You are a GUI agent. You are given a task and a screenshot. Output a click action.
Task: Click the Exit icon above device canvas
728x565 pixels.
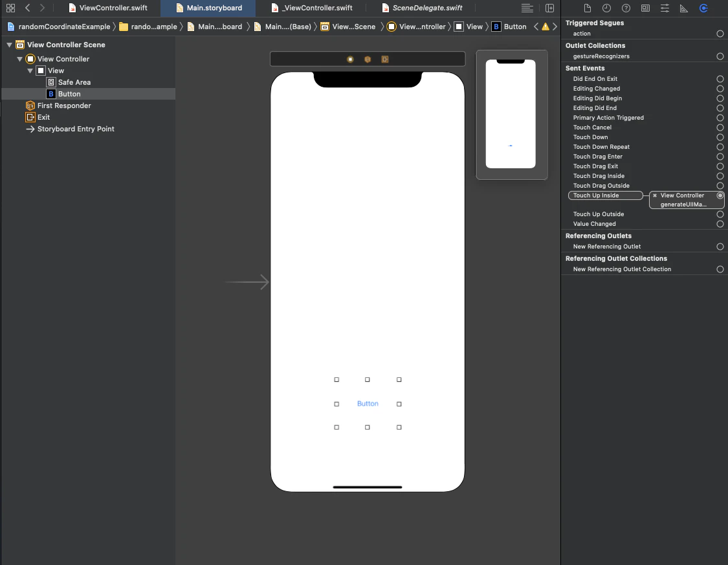tap(385, 60)
